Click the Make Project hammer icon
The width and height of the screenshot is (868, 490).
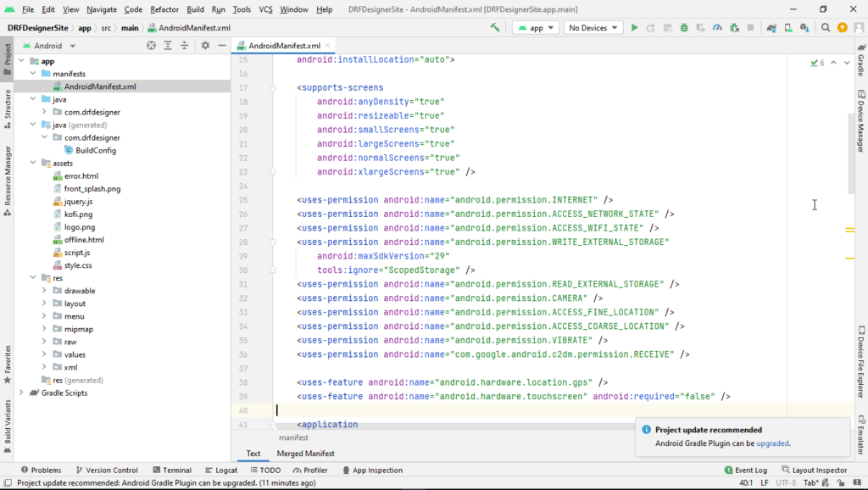495,27
